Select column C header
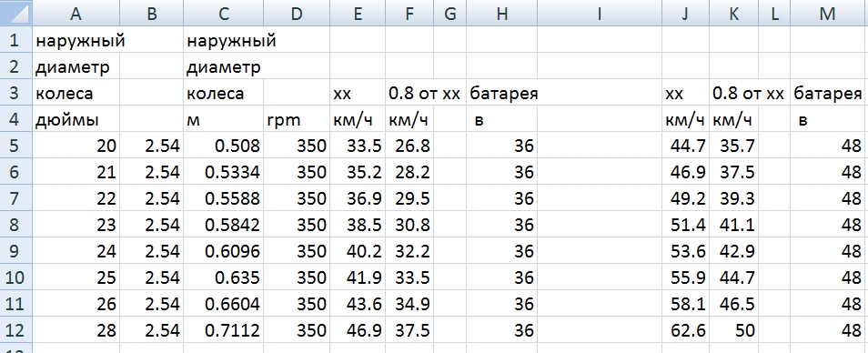 (x=224, y=14)
